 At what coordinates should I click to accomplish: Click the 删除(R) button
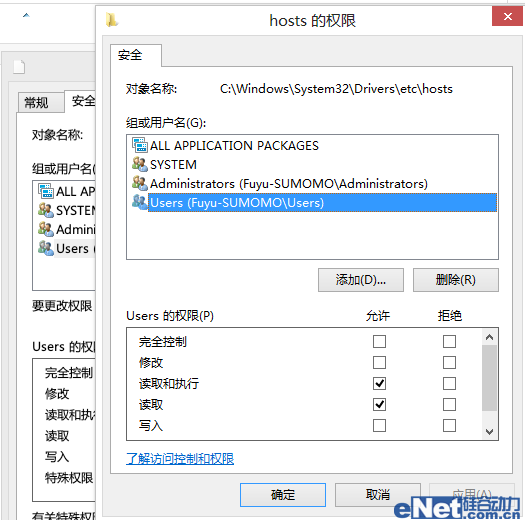coord(456,280)
